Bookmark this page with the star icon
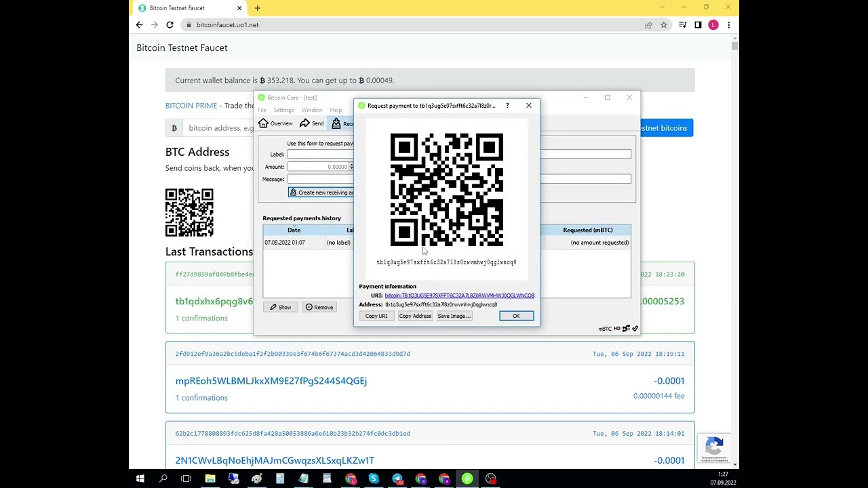868x488 pixels. pyautogui.click(x=664, y=25)
